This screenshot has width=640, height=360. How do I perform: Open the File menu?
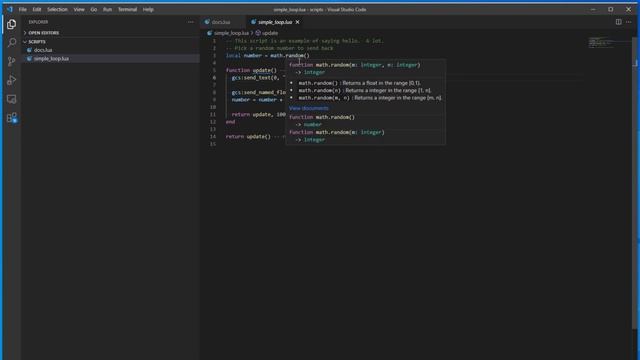[22, 9]
